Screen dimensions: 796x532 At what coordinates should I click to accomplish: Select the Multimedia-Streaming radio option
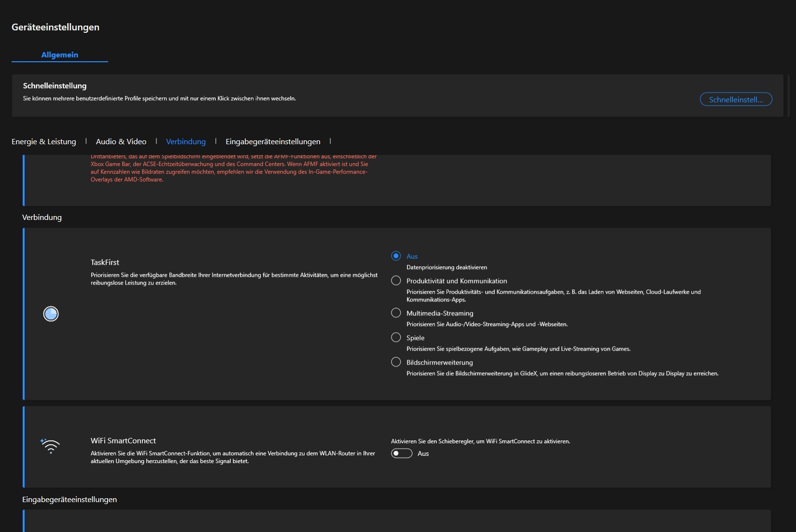396,313
